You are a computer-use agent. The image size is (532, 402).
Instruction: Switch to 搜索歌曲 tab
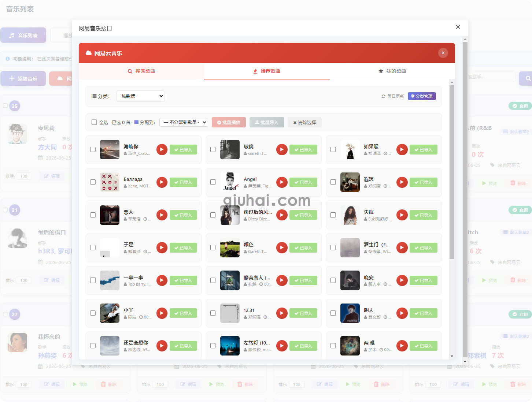pyautogui.click(x=141, y=71)
